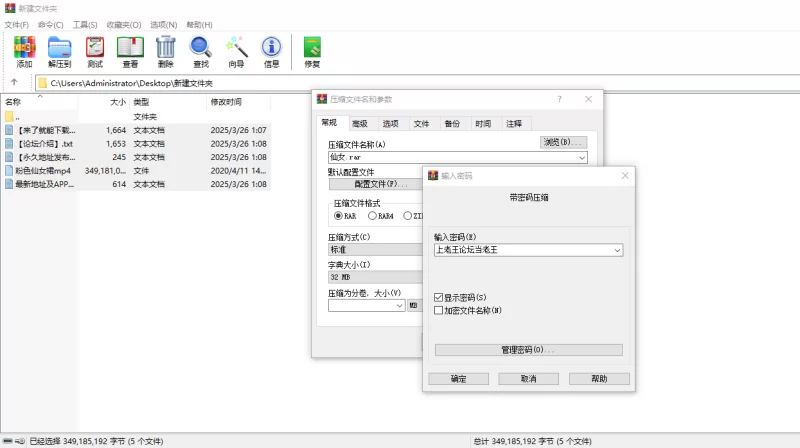
Task: Select the RAR4 format radio button
Action: (x=372, y=216)
